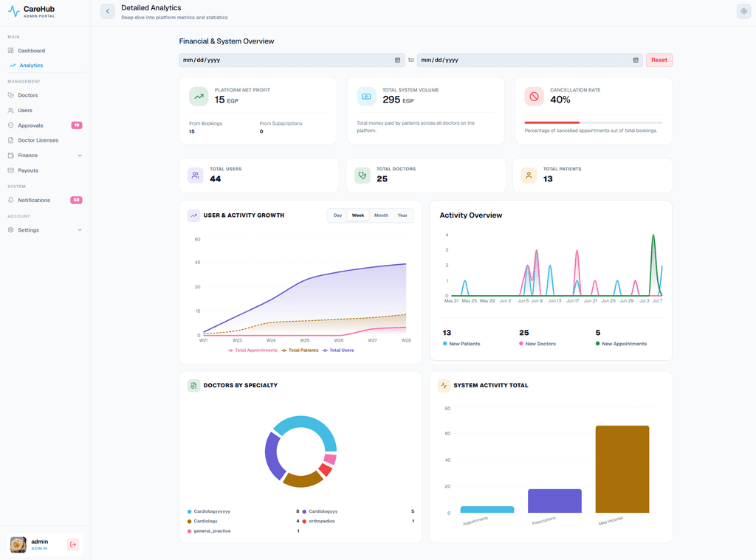Click the Notifications bell icon in sidebar
This screenshot has width=756, height=560.
(10, 200)
